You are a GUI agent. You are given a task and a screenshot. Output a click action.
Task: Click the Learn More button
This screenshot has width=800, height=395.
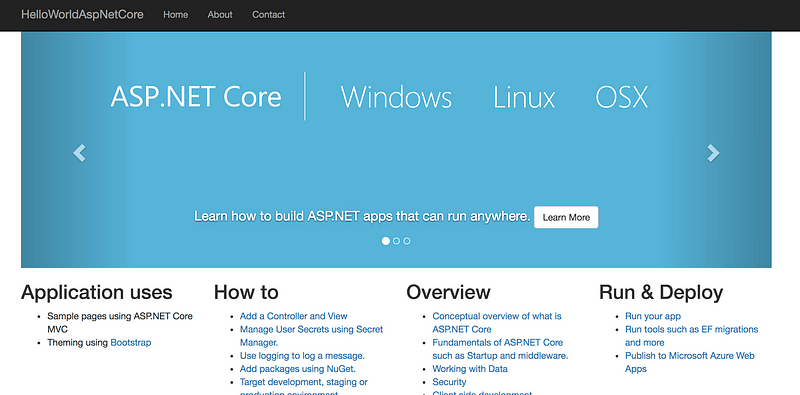(x=566, y=217)
